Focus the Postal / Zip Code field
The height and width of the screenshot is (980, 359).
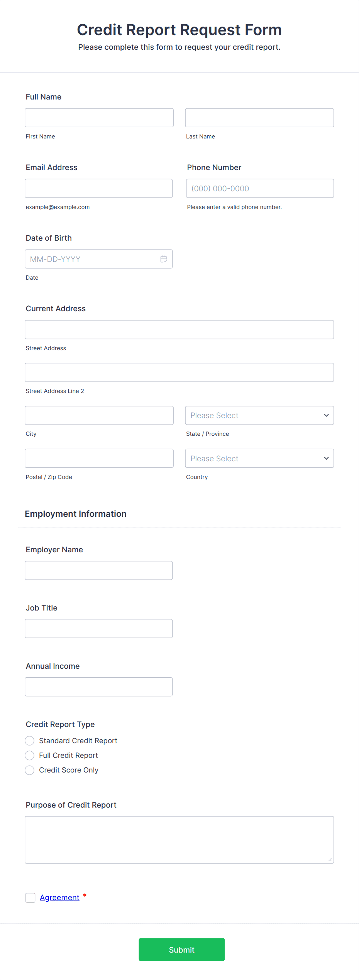99,458
